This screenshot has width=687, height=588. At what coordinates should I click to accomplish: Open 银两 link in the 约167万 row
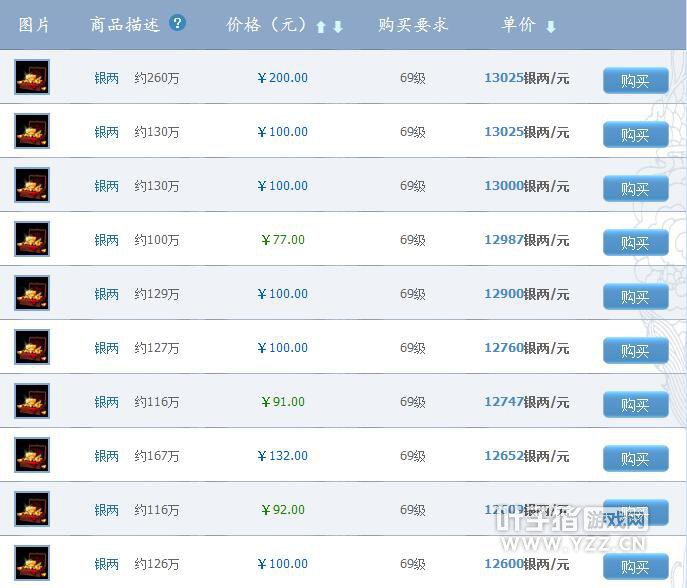107,456
